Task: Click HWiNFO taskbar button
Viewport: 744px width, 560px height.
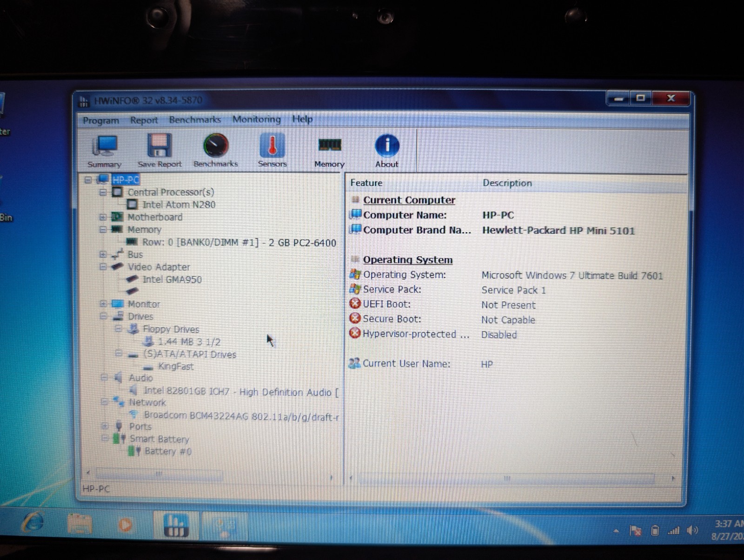Action: point(176,526)
